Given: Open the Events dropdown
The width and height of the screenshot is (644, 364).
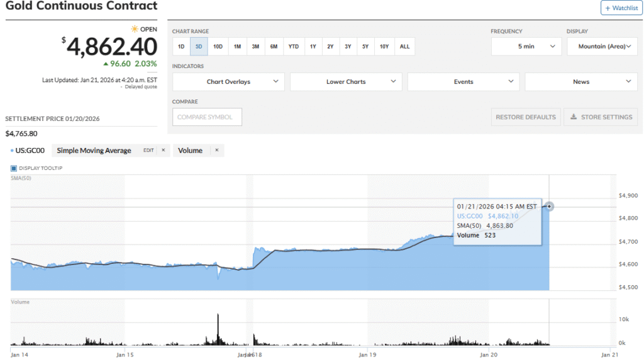Looking at the screenshot, I should click(x=464, y=82).
